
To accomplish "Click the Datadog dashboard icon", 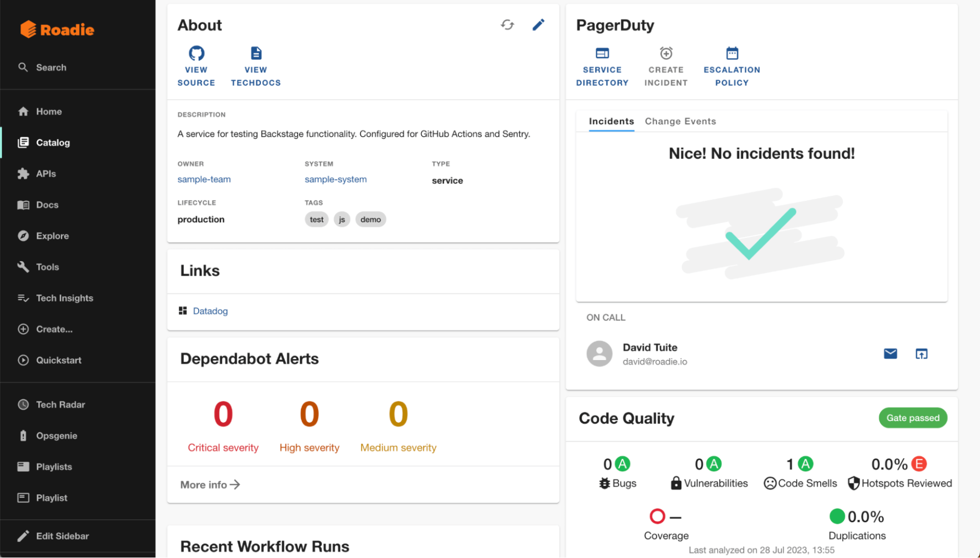I will (x=183, y=311).
